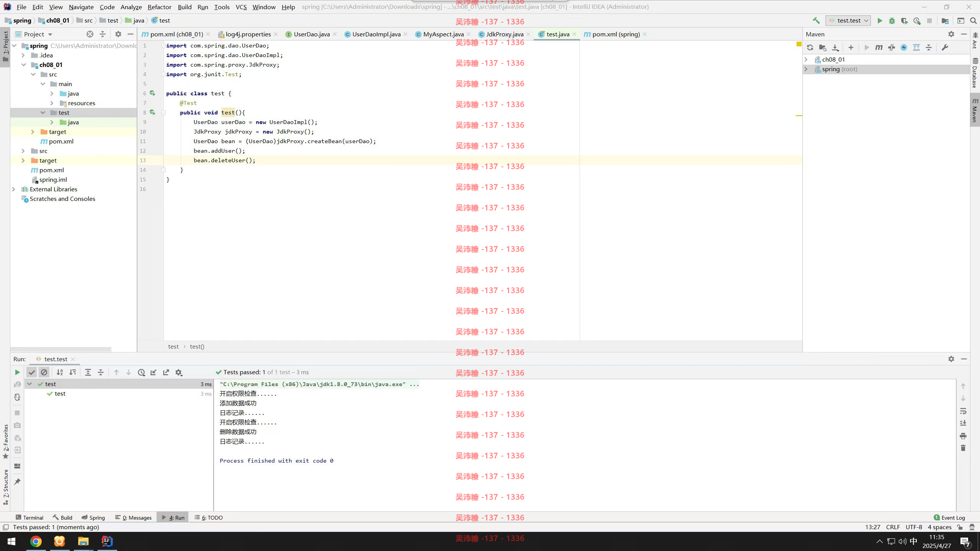Open Project Structure toolbar icon
This screenshot has width=980, height=551.
[x=945, y=21]
